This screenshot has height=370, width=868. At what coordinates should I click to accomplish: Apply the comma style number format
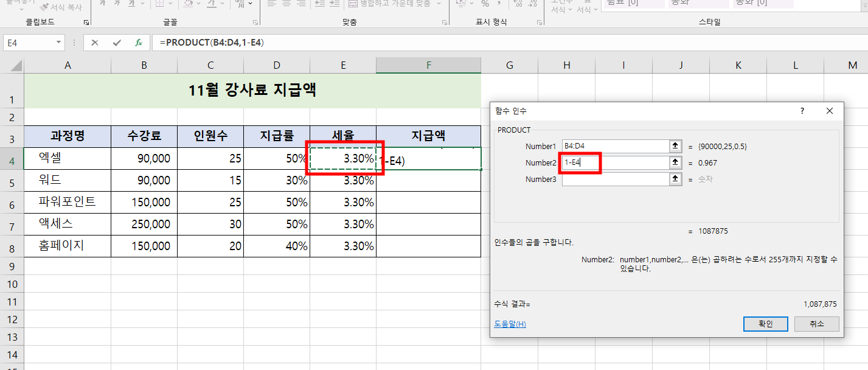(499, 4)
